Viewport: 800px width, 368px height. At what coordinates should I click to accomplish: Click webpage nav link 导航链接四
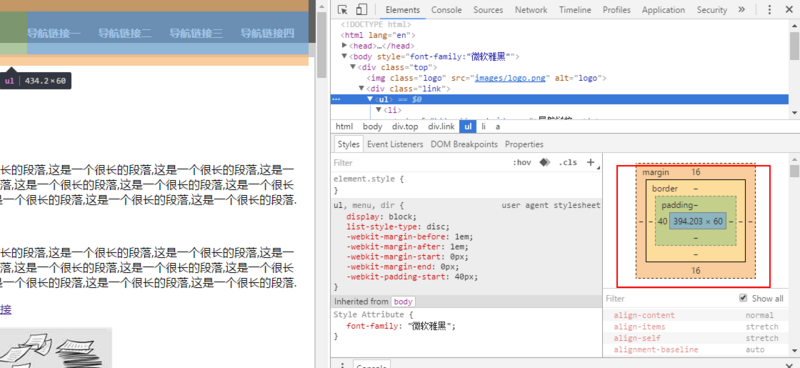pos(267,34)
